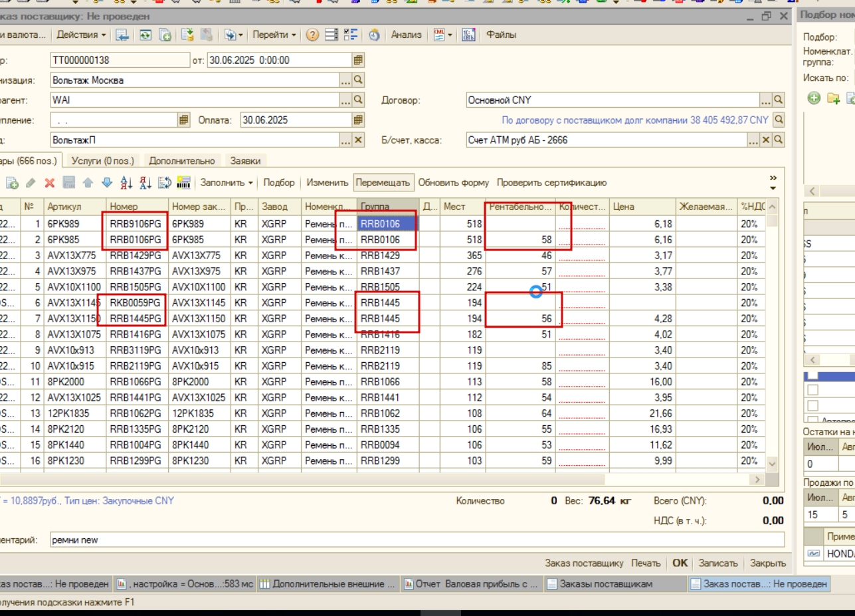
Task: Sort rows descending with the Я-А icon
Action: coord(146,183)
